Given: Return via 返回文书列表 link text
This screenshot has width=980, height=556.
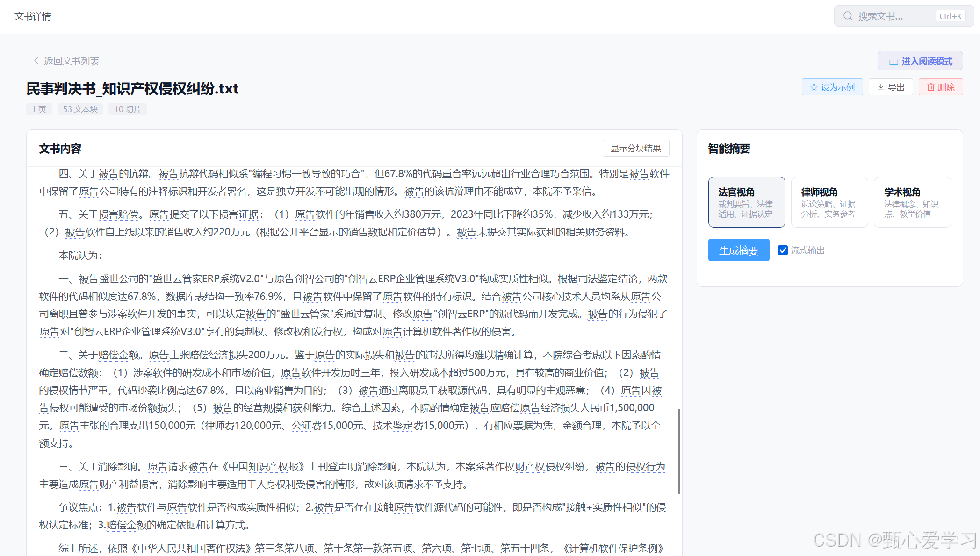Looking at the screenshot, I should pyautogui.click(x=72, y=61).
